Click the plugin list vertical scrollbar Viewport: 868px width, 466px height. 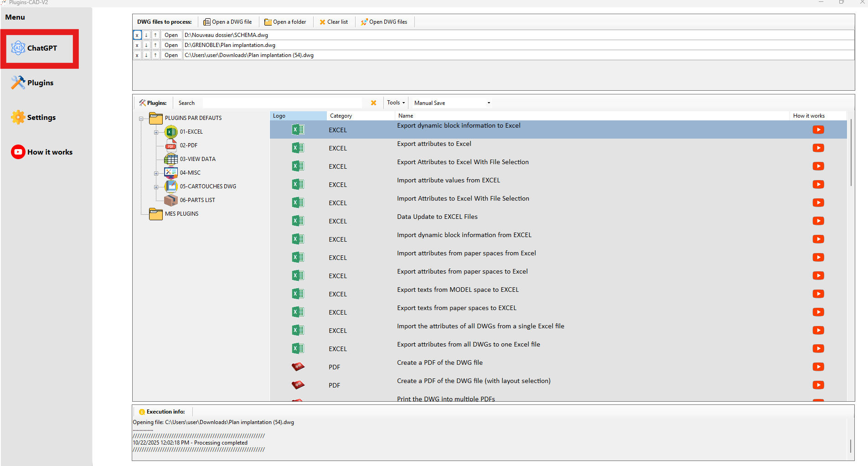(x=851, y=153)
